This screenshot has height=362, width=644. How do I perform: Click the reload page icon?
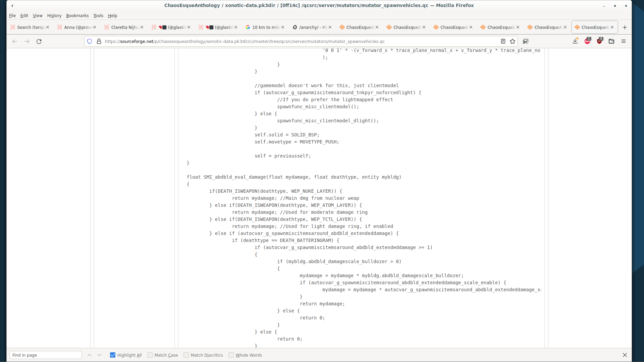[x=39, y=42]
